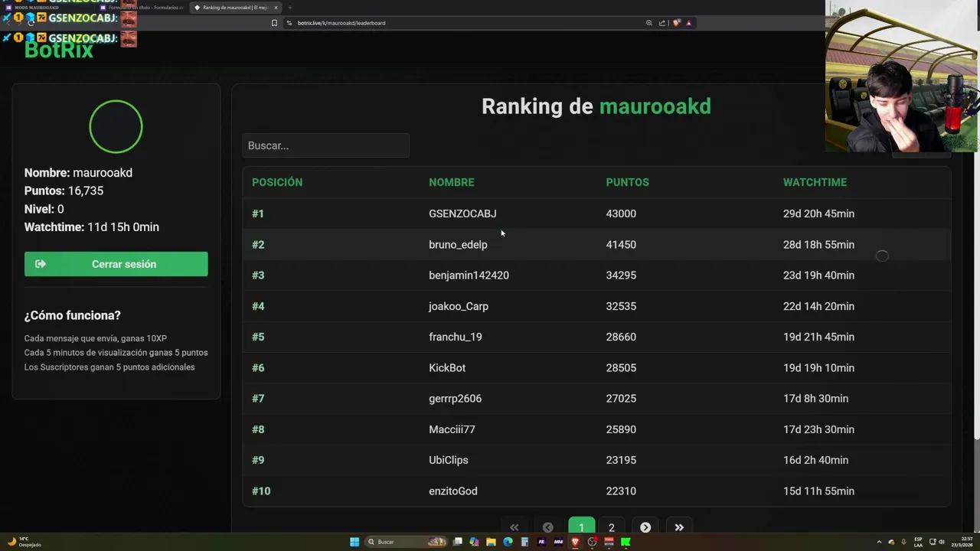Click the zoom magnifier icon in address bar

(649, 23)
